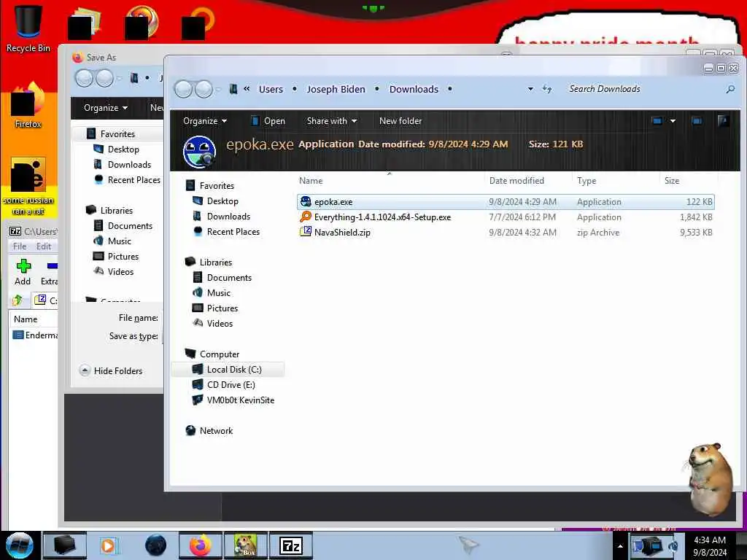Screen dimensions: 747x560
Task: Open the Edit menu in 7-Zip
Action: click(43, 246)
